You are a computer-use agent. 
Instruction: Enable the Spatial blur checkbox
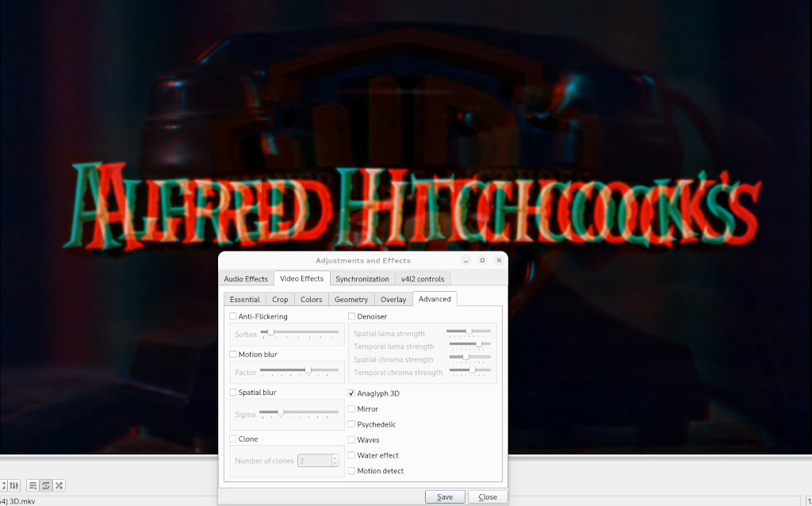[x=233, y=393]
